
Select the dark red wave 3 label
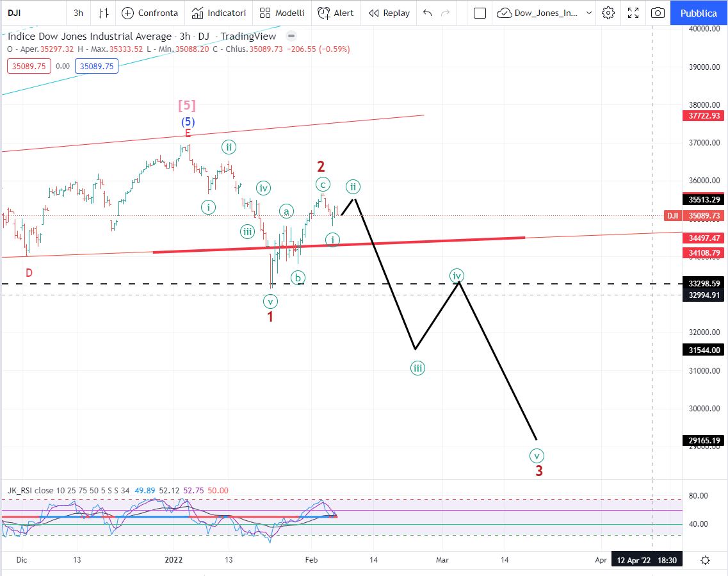(539, 471)
